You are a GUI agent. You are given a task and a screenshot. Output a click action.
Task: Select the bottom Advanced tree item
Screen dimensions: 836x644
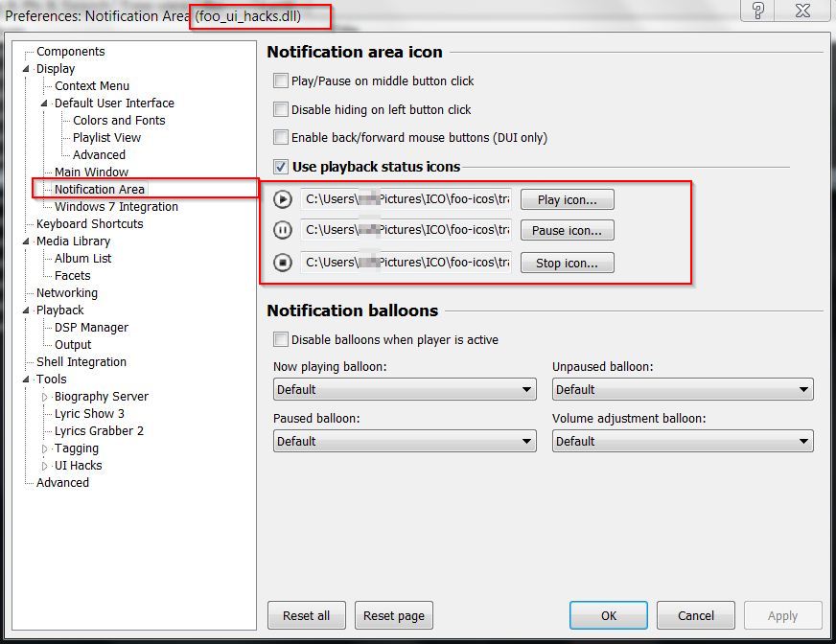pos(62,482)
